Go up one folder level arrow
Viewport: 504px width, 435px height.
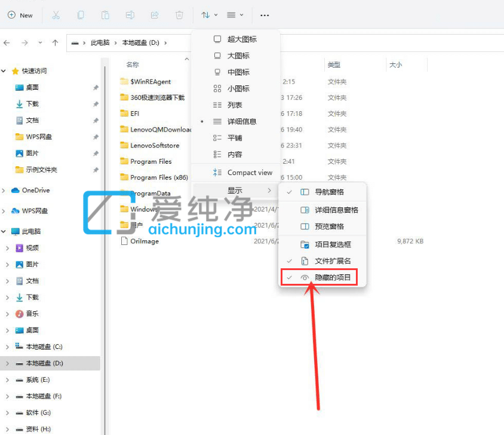56,43
